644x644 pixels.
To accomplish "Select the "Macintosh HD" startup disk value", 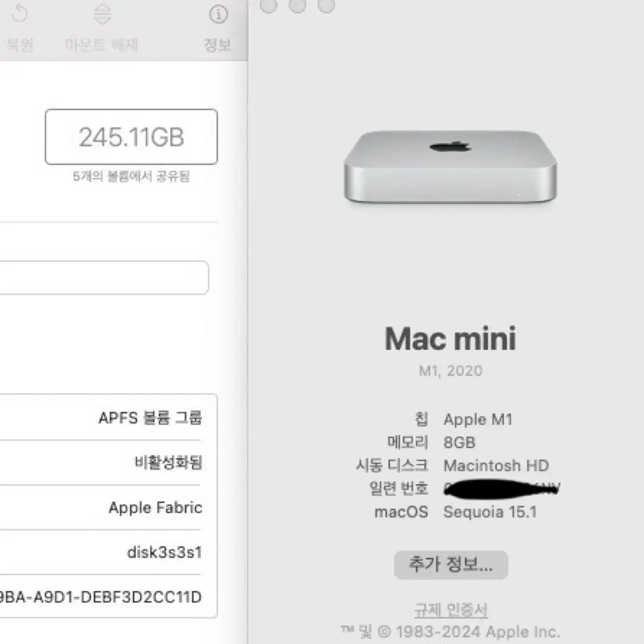I will (x=496, y=466).
